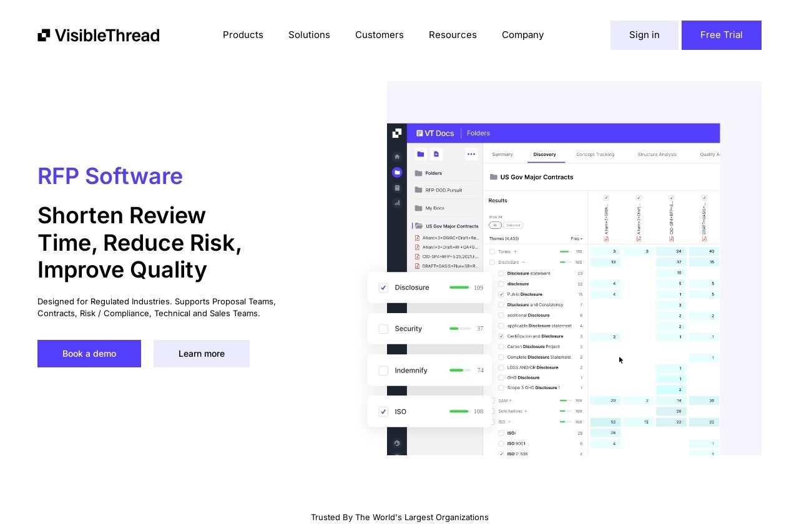The height and width of the screenshot is (532, 799).
Task: Check the Terms theme checkbox
Action: coord(492,251)
